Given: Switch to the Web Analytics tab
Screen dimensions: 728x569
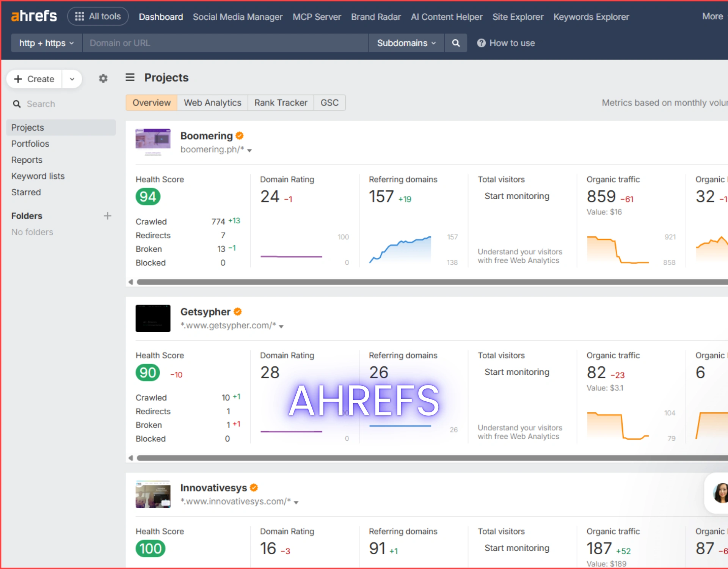Looking at the screenshot, I should 212,102.
